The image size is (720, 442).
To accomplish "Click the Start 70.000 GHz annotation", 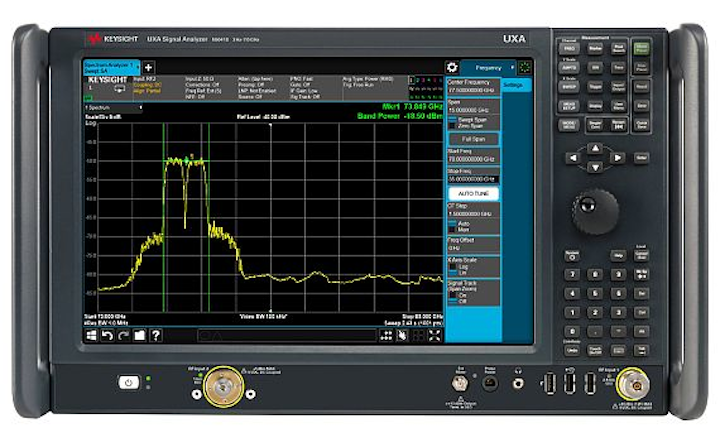I will [x=105, y=317].
